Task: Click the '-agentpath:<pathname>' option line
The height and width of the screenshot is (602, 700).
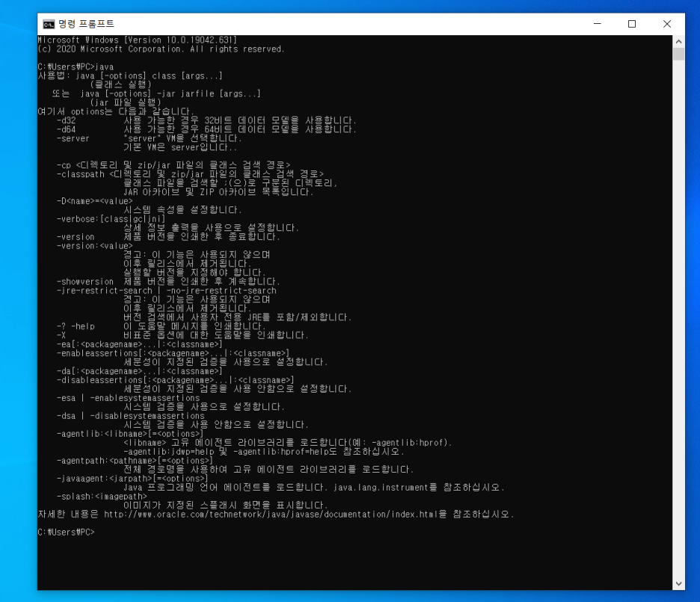Action: coord(135,461)
